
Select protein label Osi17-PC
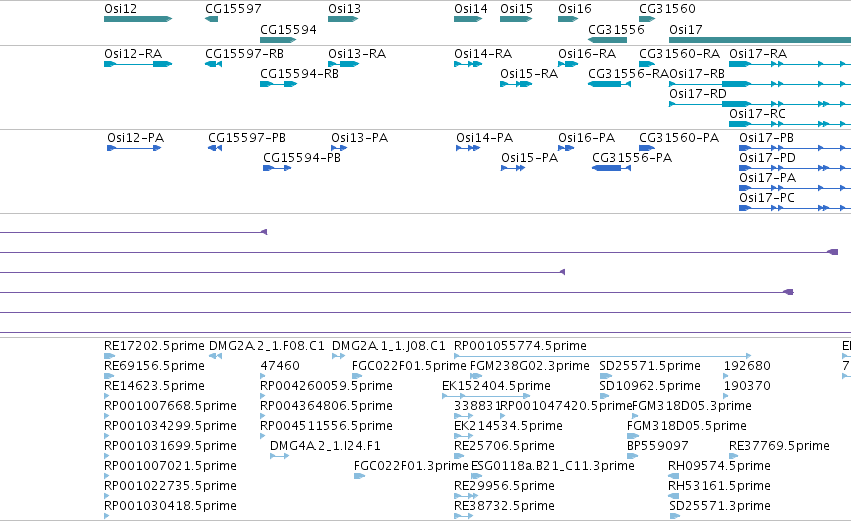click(x=766, y=198)
